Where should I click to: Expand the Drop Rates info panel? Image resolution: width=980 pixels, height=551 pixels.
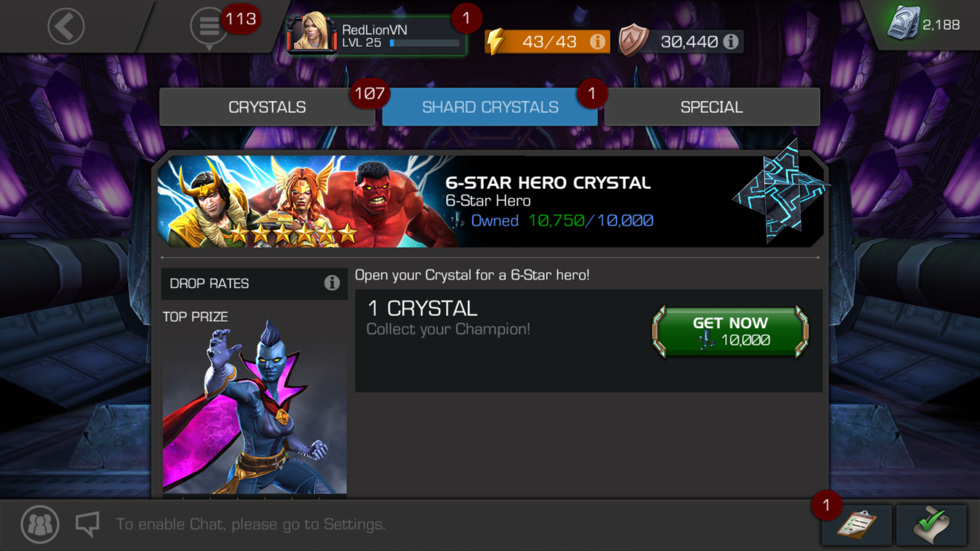pyautogui.click(x=254, y=284)
